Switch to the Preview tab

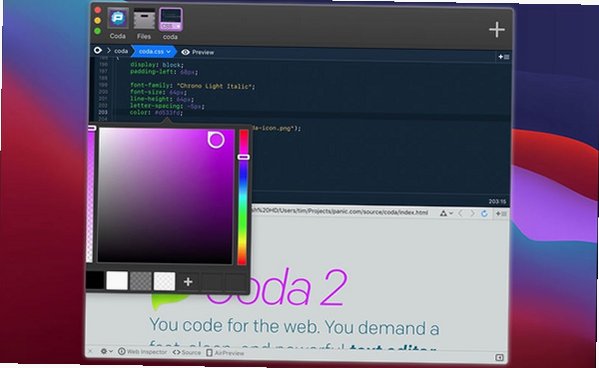pyautogui.click(x=198, y=52)
